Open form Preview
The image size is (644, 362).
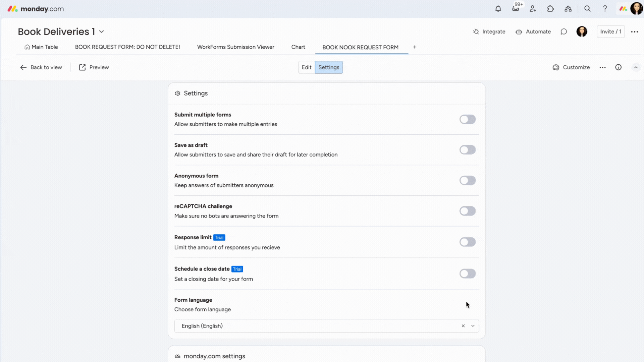pyautogui.click(x=94, y=67)
